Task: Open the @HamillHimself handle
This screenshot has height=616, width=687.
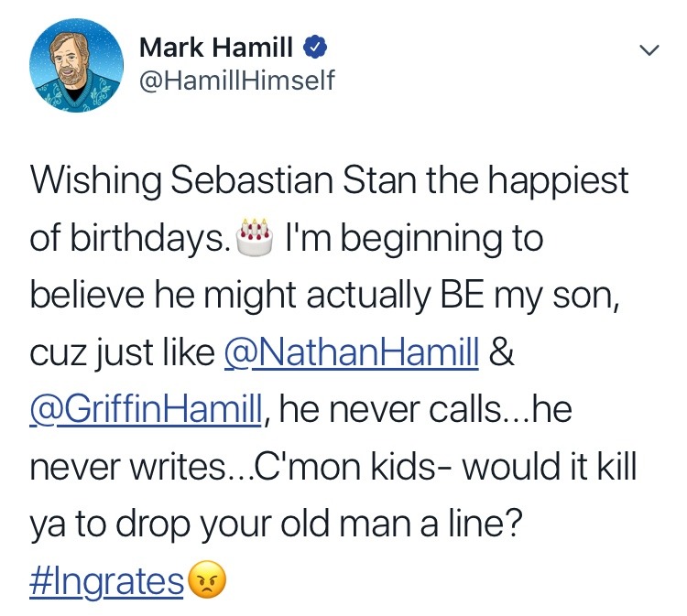Action: point(238,81)
